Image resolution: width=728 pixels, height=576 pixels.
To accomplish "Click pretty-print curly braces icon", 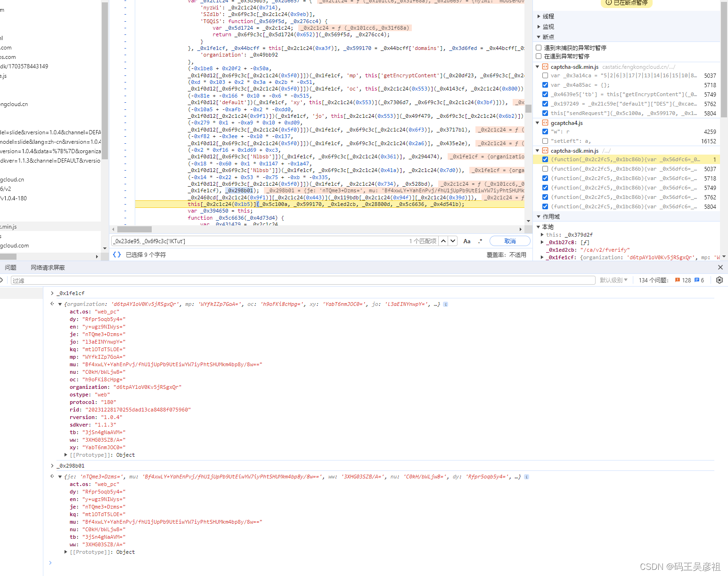I will [117, 255].
